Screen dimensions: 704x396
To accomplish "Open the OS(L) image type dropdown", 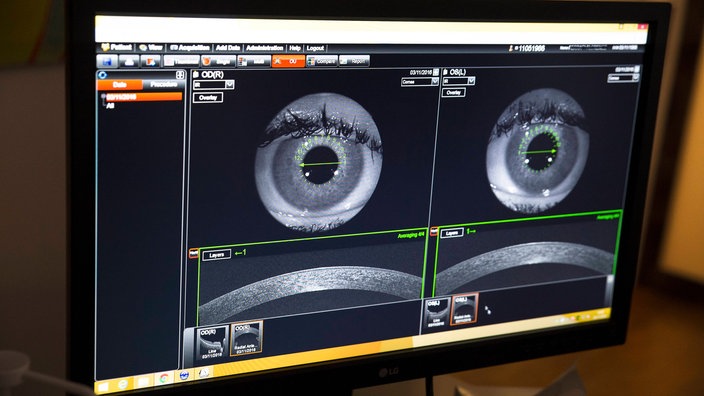I will [x=459, y=81].
